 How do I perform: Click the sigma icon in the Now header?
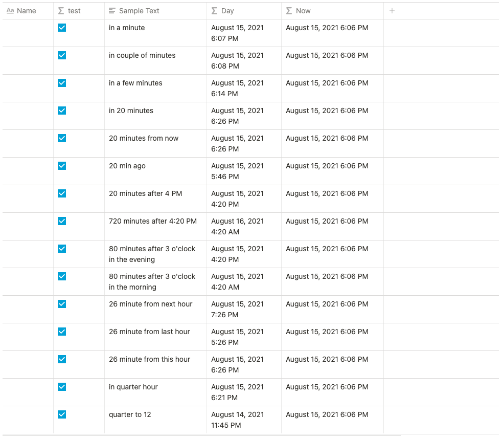coord(289,11)
